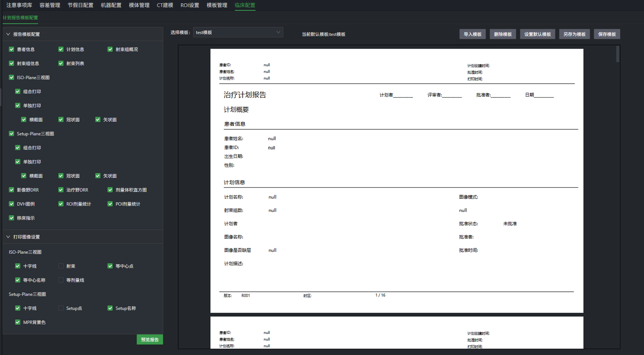Toggle the 等中心点 checkbox

point(110,266)
